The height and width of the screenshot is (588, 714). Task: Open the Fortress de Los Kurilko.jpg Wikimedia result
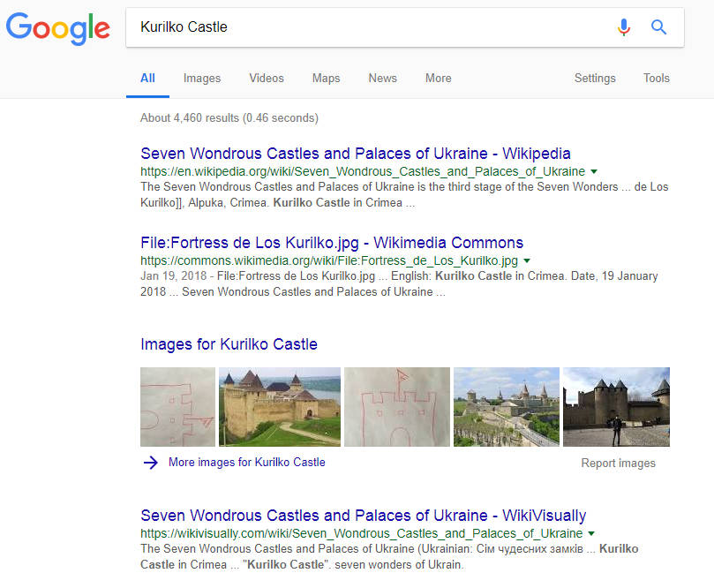tap(332, 243)
